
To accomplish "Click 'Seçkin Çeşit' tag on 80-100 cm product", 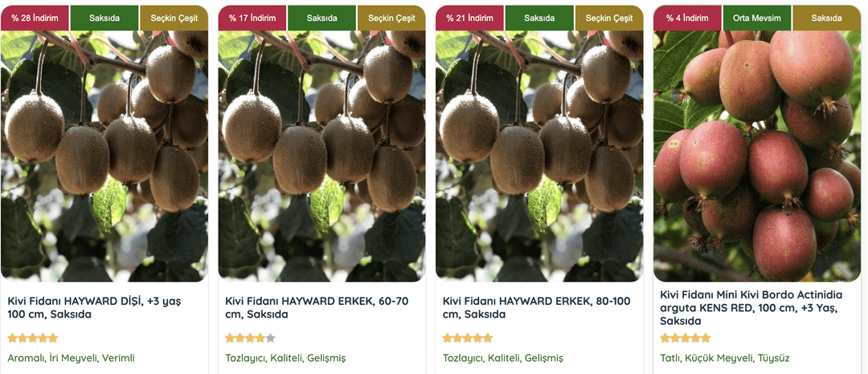I will click(x=609, y=18).
